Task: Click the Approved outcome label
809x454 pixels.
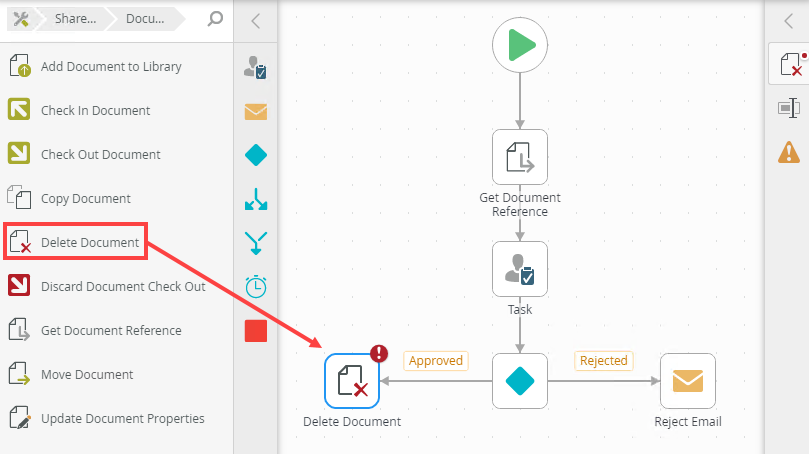Action: [x=436, y=361]
